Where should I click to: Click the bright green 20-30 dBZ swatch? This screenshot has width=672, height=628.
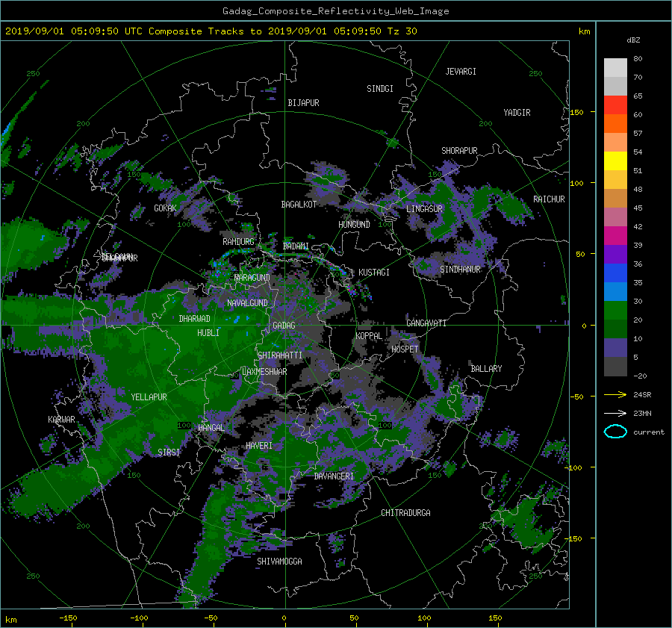[615, 311]
